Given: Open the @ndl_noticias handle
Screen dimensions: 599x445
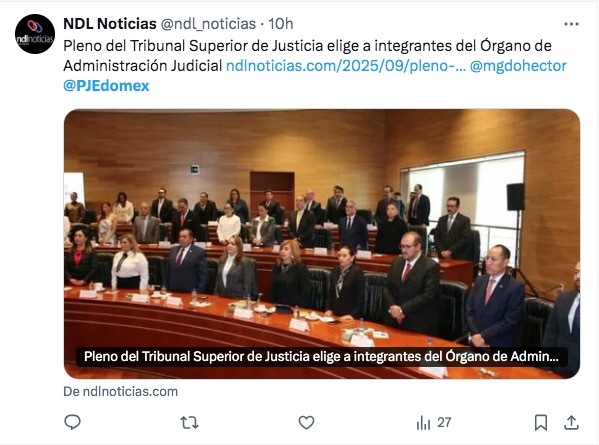Looking at the screenshot, I should click(208, 24).
